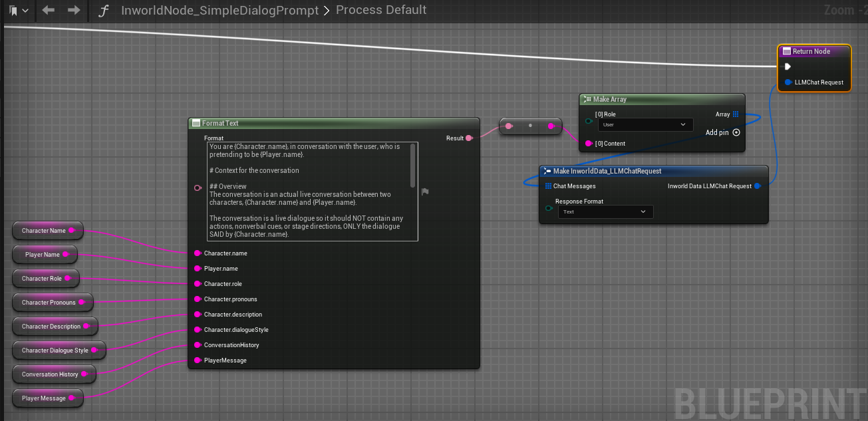Click the ConversationHistory input pin
868x421 pixels.
click(x=198, y=345)
